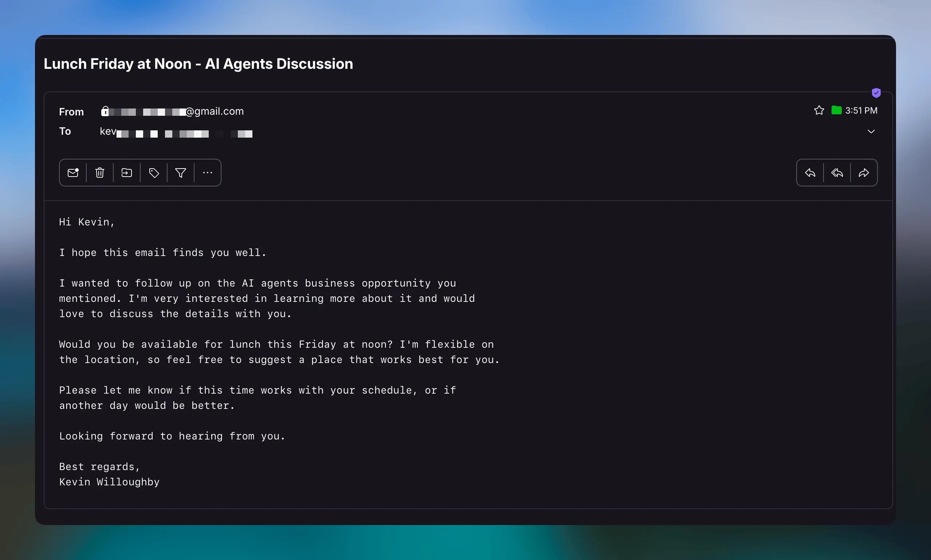Mark the email as unread
This screenshot has width=931, height=560.
(73, 173)
